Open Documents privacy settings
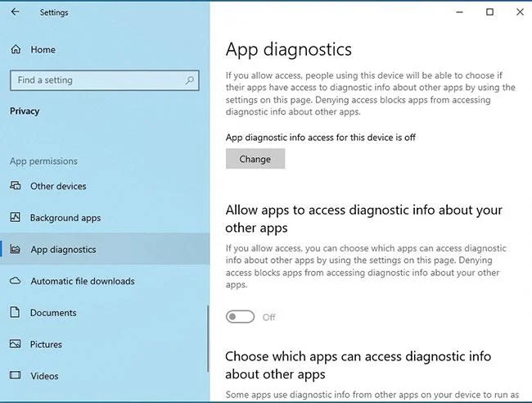532x403 pixels. tap(105, 313)
